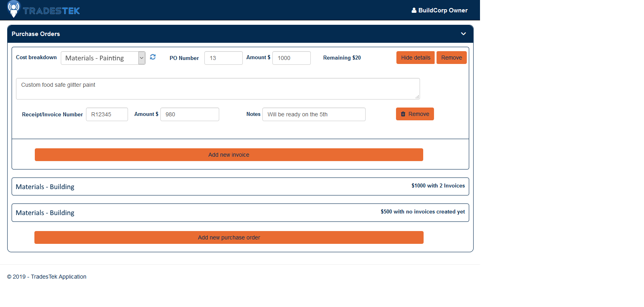Click the purchase order Amount field showing 1000

click(291, 58)
